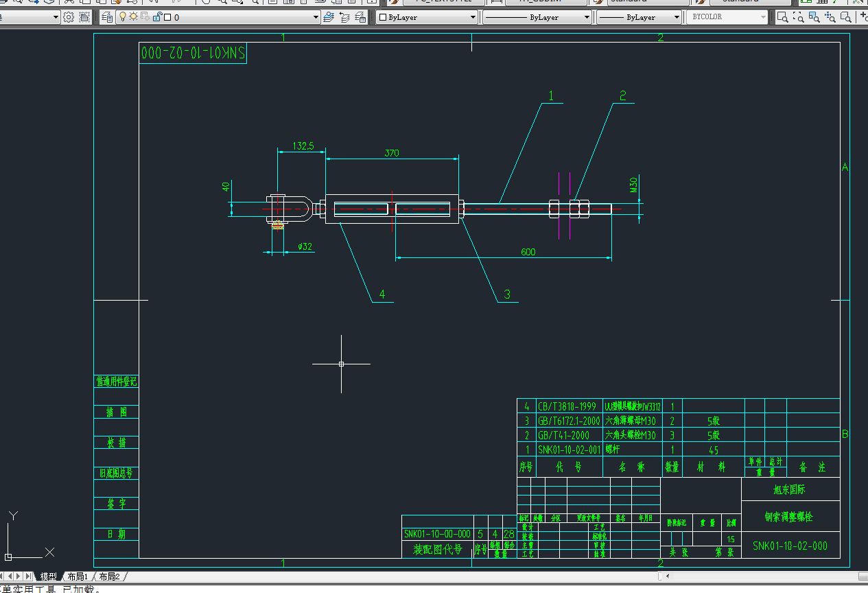This screenshot has height=593, width=868.
Task: Click the Zoom Scale icon
Action: [x=814, y=17]
